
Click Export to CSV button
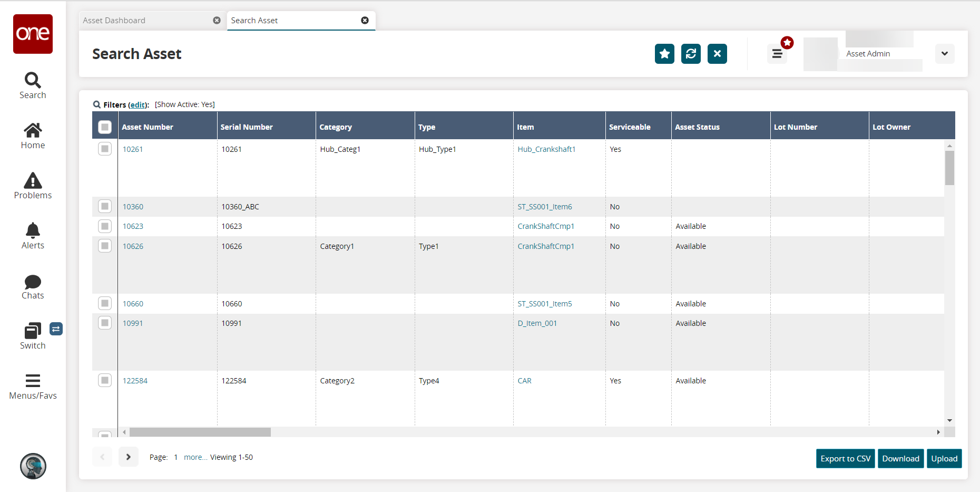coord(845,459)
